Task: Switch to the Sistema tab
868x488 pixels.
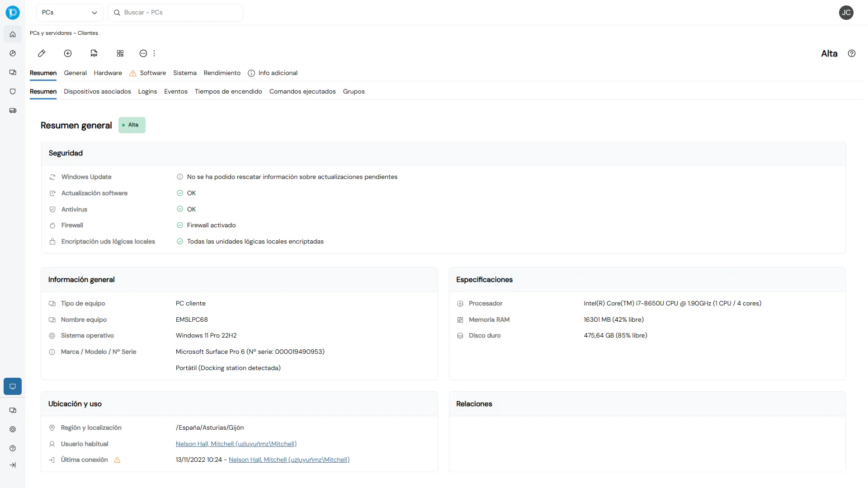Action: (185, 73)
